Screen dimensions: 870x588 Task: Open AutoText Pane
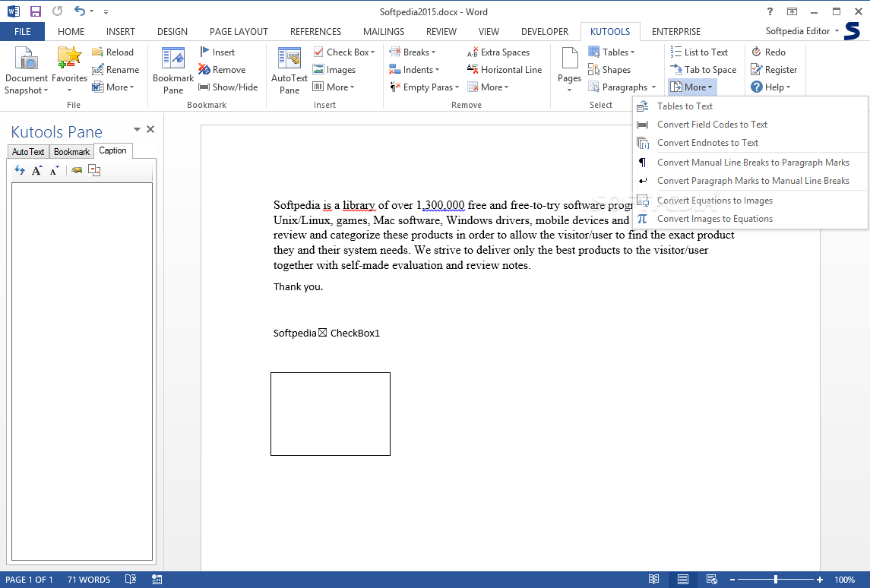pyautogui.click(x=289, y=71)
